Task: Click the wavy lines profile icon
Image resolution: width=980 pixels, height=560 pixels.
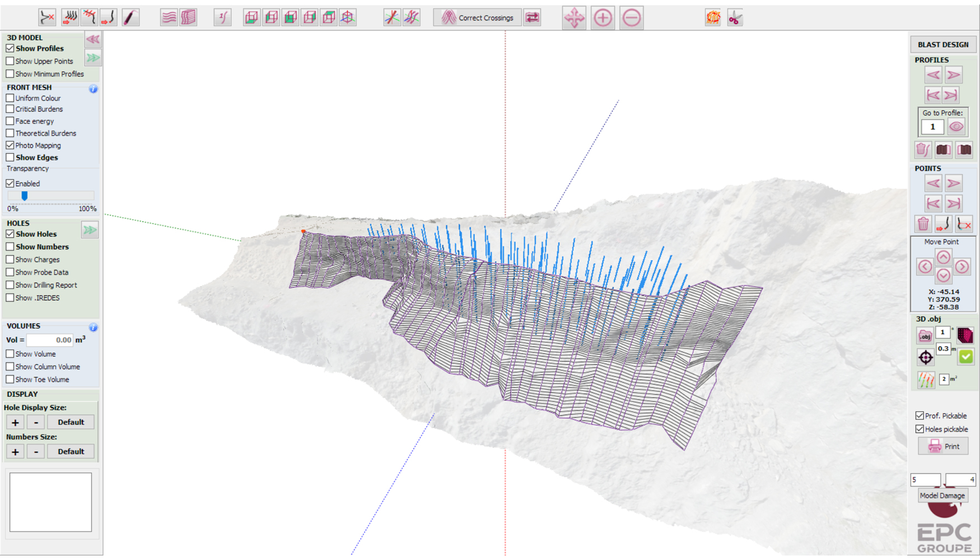Action: (x=169, y=17)
